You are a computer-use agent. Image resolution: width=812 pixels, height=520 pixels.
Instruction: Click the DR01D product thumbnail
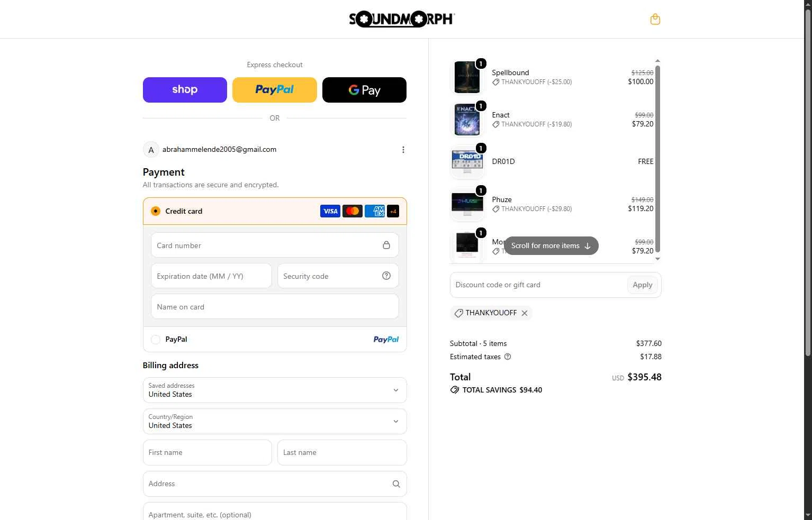467,161
